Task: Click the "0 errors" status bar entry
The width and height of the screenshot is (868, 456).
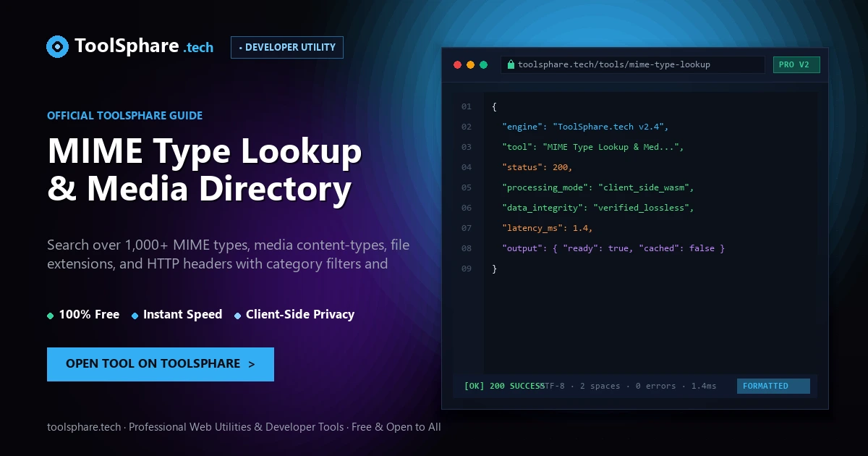Action: pyautogui.click(x=655, y=386)
